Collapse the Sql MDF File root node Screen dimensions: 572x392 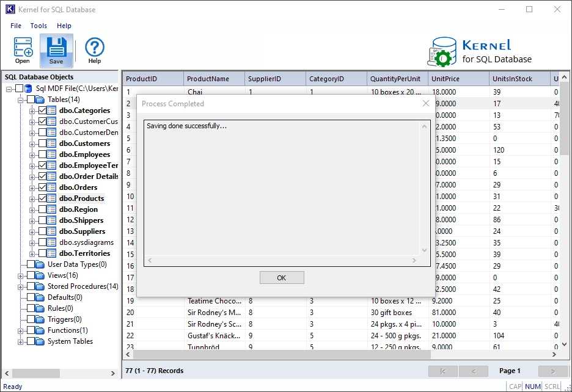pyautogui.click(x=9, y=89)
